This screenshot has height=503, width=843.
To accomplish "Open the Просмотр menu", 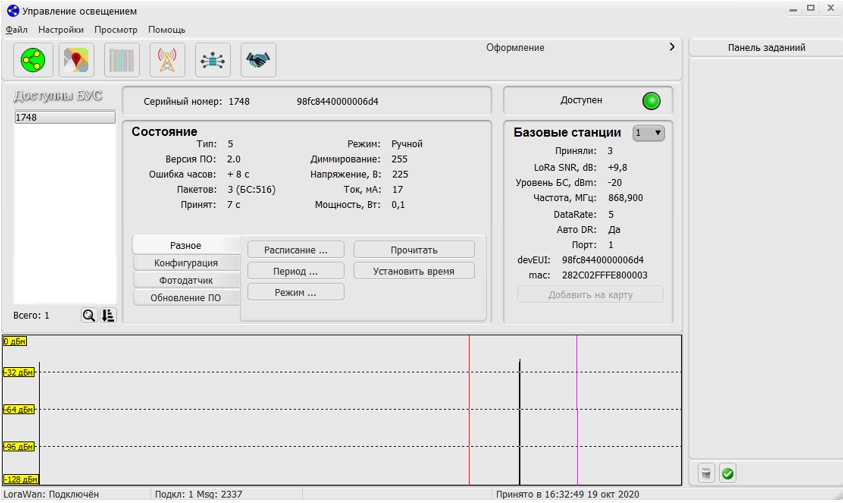I will 116,30.
